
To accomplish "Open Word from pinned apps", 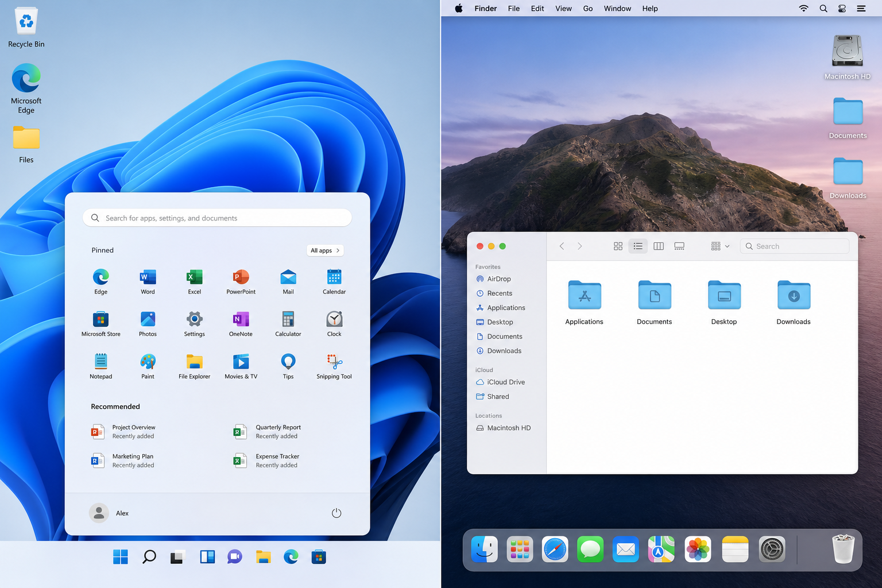I will 148,281.
